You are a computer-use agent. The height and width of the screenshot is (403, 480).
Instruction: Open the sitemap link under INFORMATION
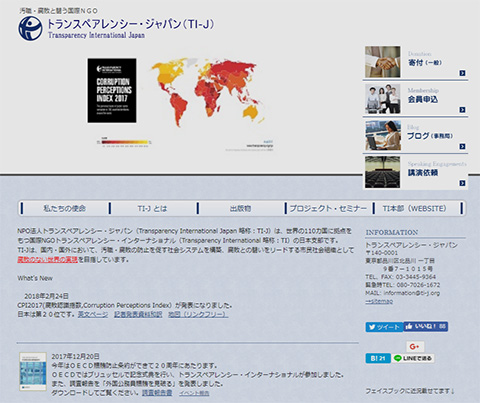379,301
